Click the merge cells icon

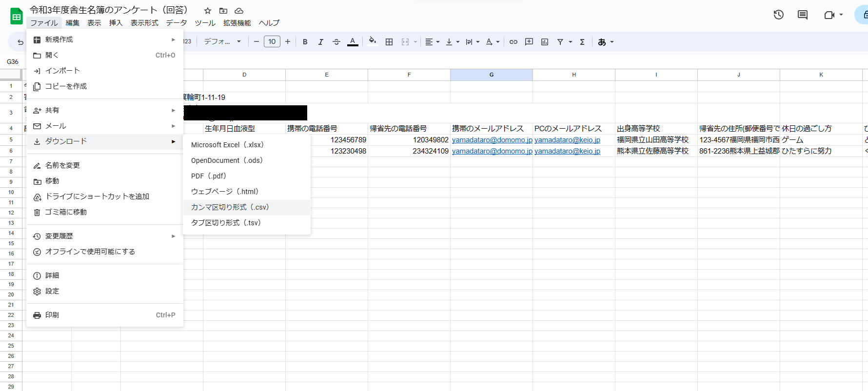405,42
